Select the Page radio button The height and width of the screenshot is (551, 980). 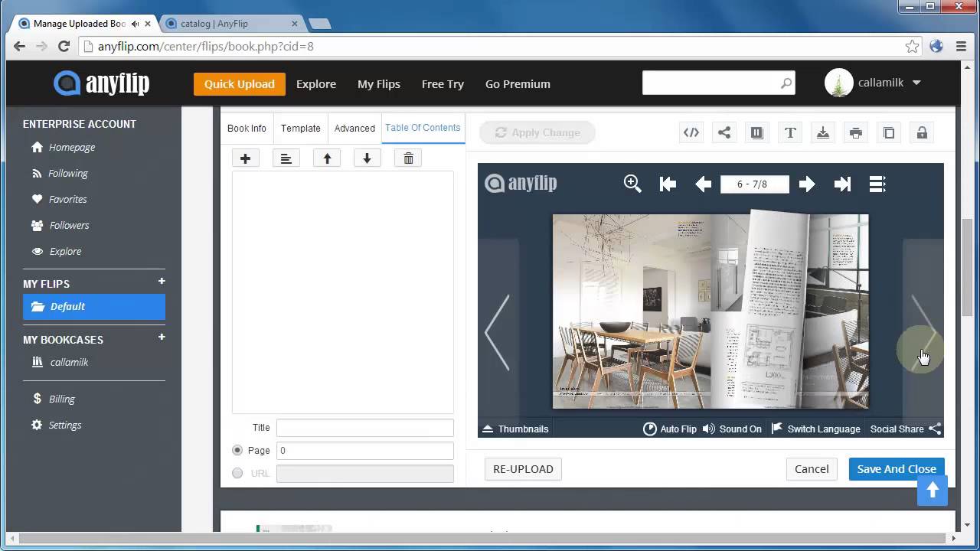coord(237,451)
